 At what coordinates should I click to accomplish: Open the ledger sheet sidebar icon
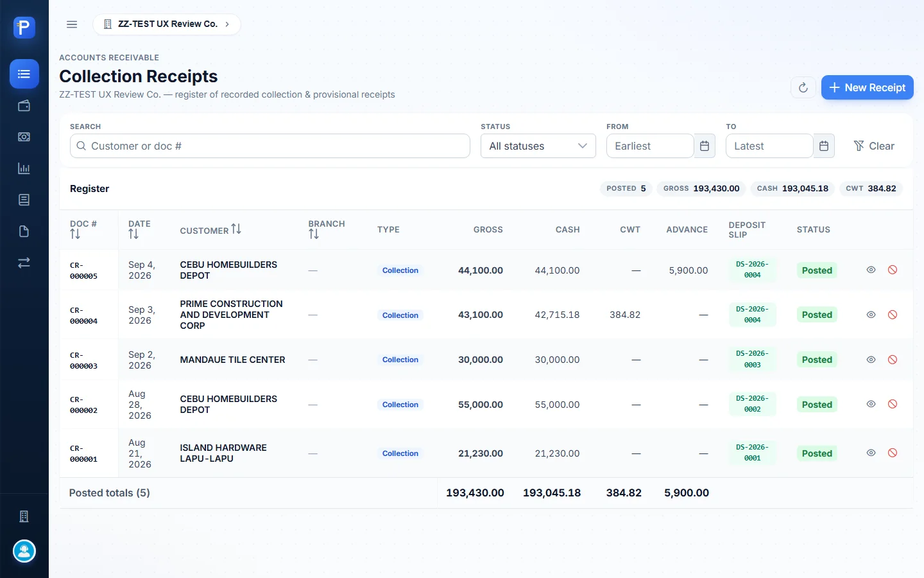pos(24,200)
